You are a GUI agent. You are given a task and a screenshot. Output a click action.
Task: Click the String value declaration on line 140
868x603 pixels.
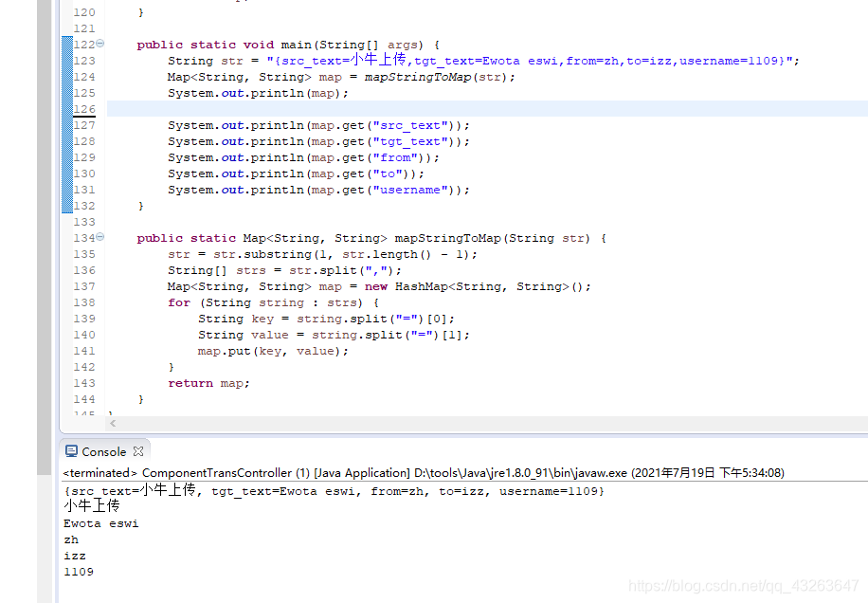(334, 335)
